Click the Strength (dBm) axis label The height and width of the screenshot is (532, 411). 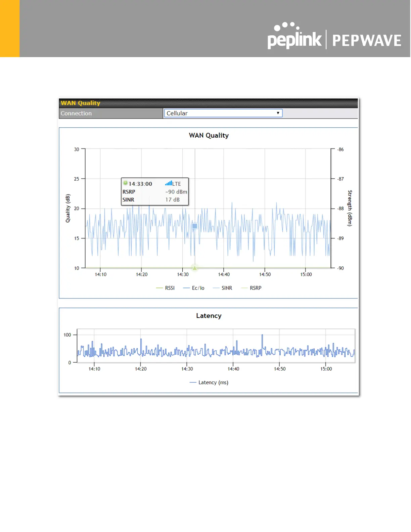(350, 208)
